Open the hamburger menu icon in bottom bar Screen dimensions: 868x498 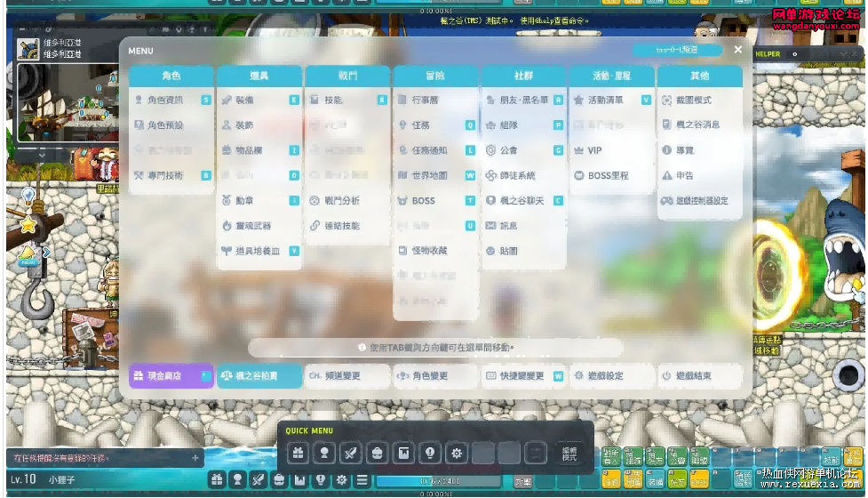click(362, 479)
